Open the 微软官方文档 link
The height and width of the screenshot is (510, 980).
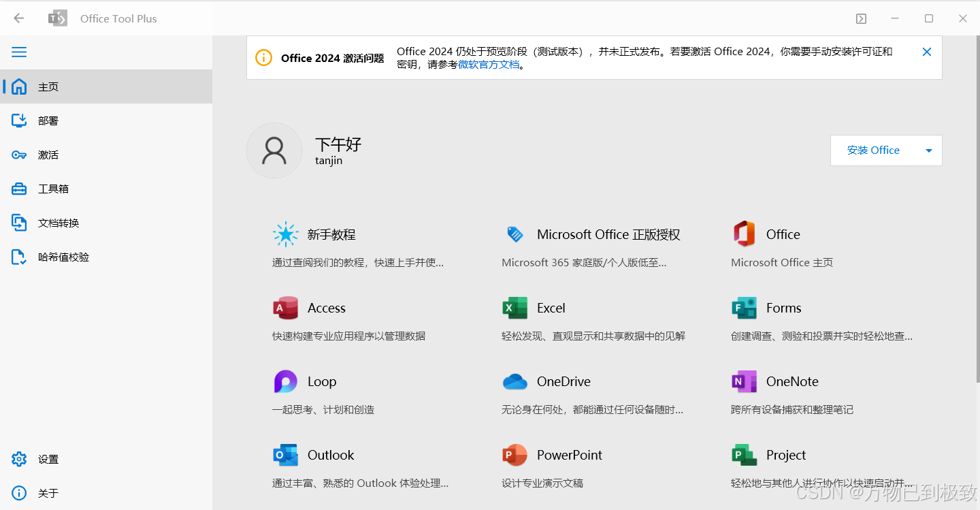coord(489,65)
